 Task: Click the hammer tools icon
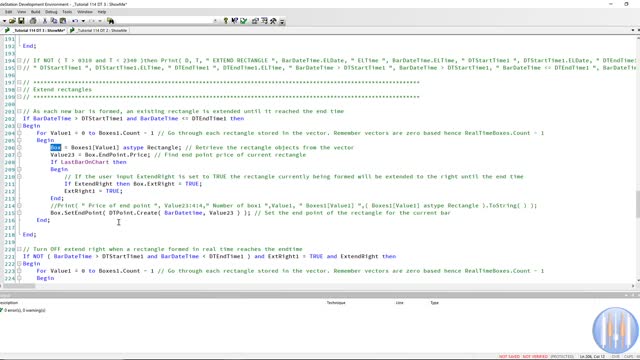pyautogui.click(x=273, y=20)
